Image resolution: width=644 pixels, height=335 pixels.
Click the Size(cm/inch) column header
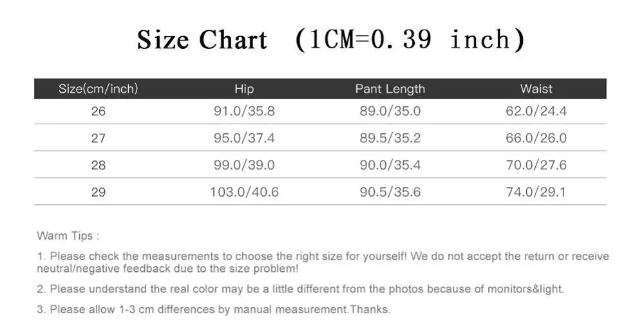pos(98,89)
